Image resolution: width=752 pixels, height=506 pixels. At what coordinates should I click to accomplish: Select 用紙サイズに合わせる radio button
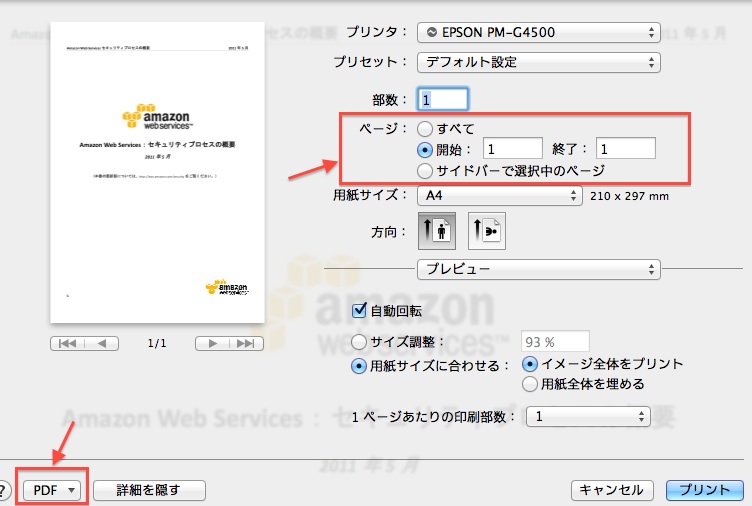click(359, 366)
